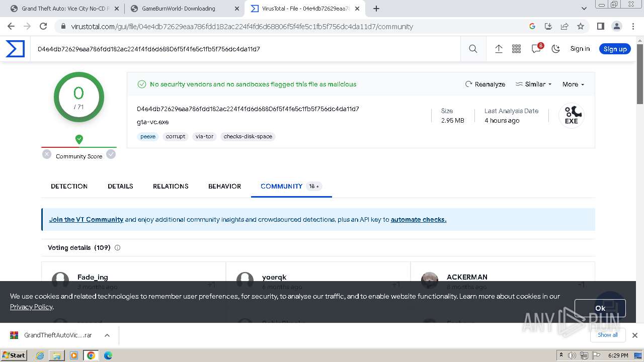Open the BEHAVIOR tab
This screenshot has height=362, width=644.
point(224,186)
